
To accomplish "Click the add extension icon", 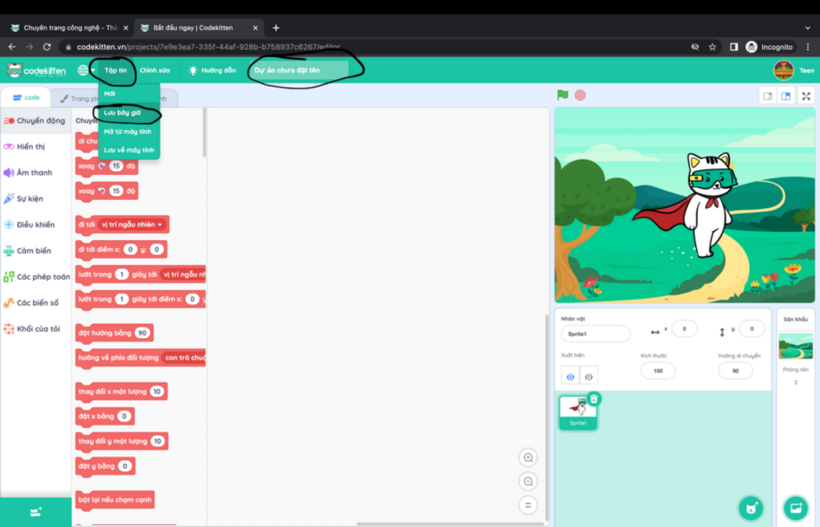I will 35,512.
